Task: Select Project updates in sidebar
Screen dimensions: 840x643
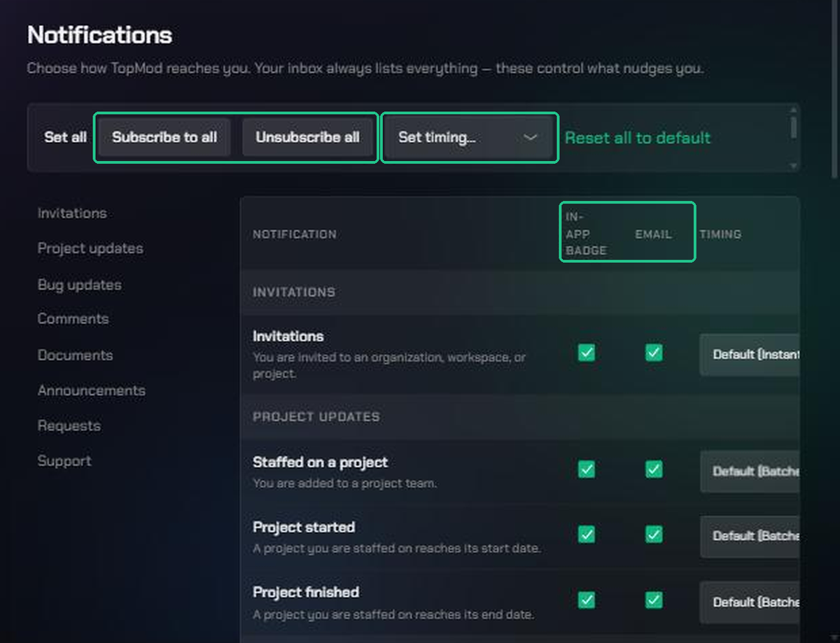Action: (x=90, y=248)
